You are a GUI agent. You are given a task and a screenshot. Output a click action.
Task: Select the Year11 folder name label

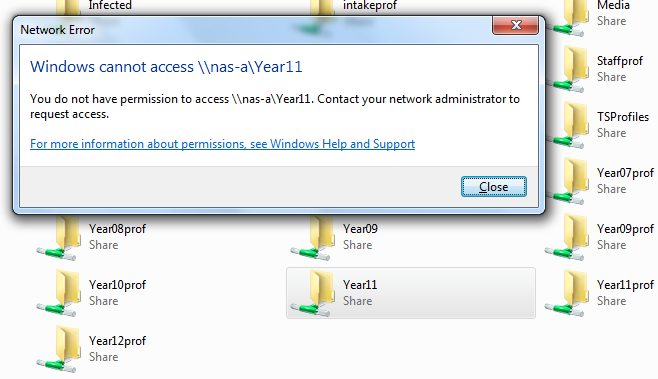coord(360,285)
